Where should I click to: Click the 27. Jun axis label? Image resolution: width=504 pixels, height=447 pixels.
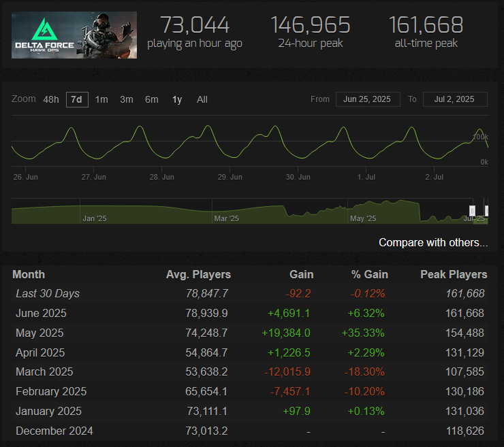(93, 177)
